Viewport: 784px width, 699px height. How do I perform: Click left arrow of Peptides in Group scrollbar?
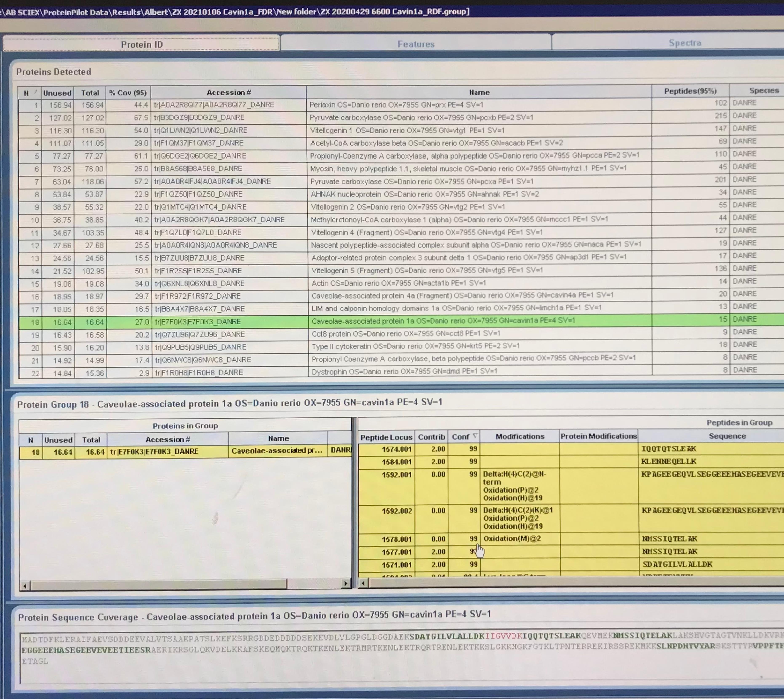pyautogui.click(x=363, y=583)
